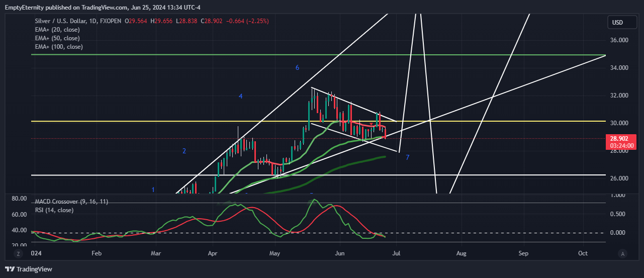Click the Feb label on time axis
Screen dimensions: 644x278
click(x=97, y=254)
